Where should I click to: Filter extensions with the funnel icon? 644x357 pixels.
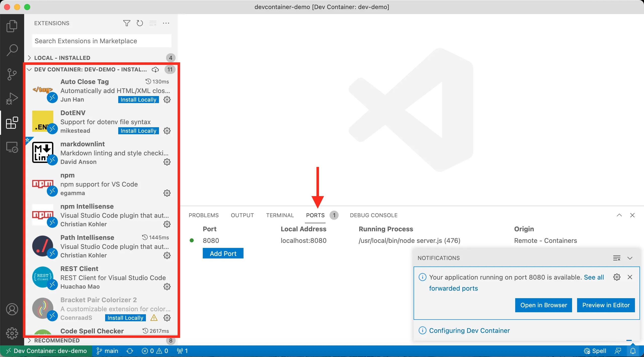click(x=127, y=23)
